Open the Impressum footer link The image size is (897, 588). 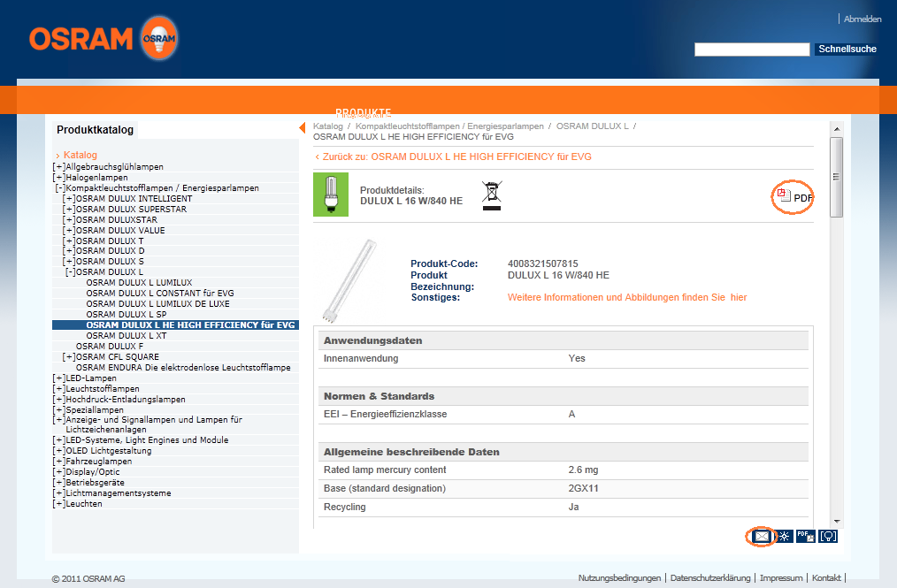tap(781, 577)
